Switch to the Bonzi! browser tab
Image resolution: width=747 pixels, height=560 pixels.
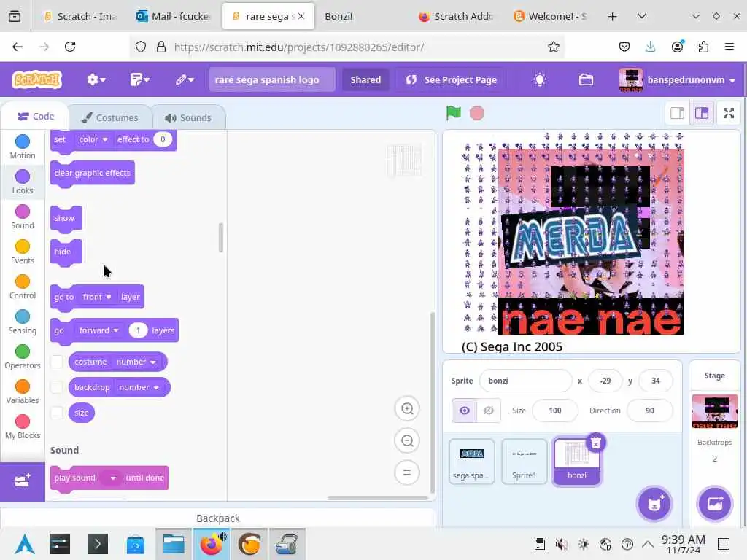pyautogui.click(x=362, y=16)
